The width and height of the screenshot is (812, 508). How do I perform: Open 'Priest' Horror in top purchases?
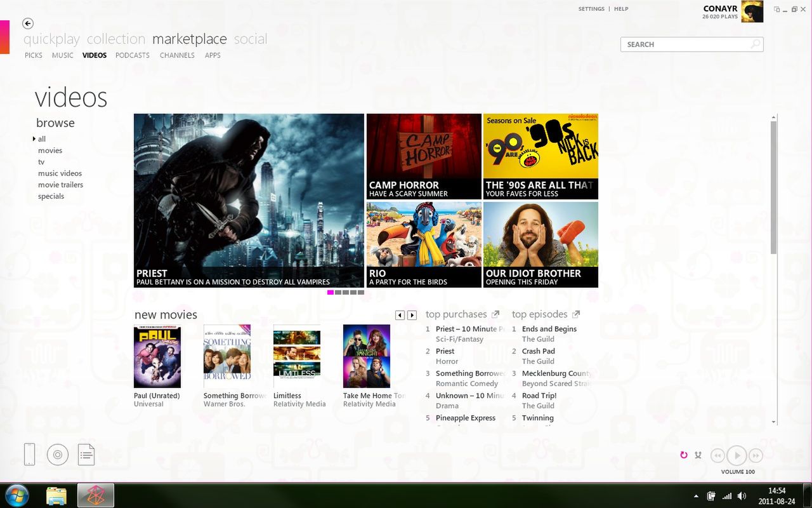[445, 351]
